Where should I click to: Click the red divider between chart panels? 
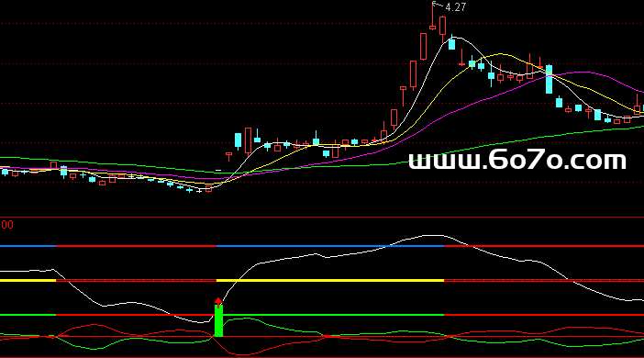(322, 217)
